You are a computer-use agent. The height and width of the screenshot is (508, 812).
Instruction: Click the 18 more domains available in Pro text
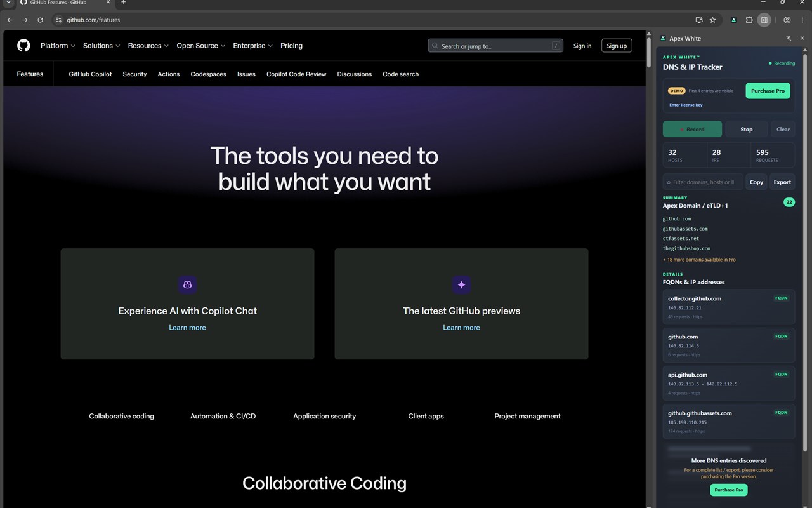pos(700,260)
